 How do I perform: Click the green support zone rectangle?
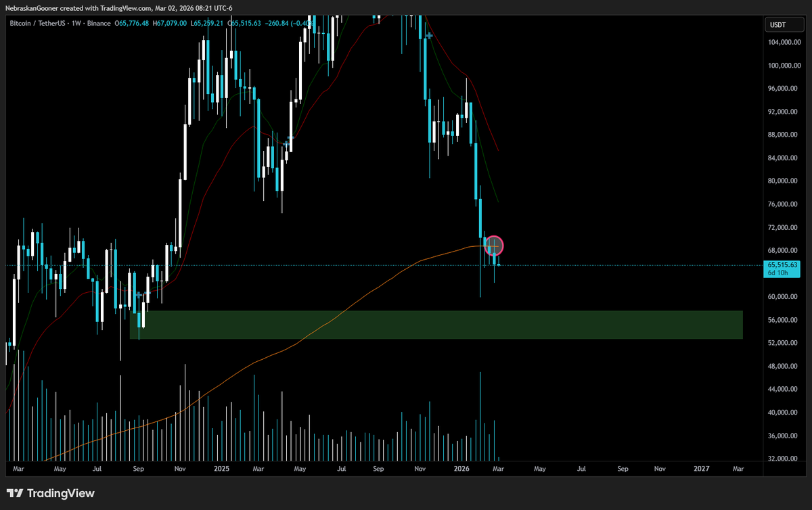[436, 325]
